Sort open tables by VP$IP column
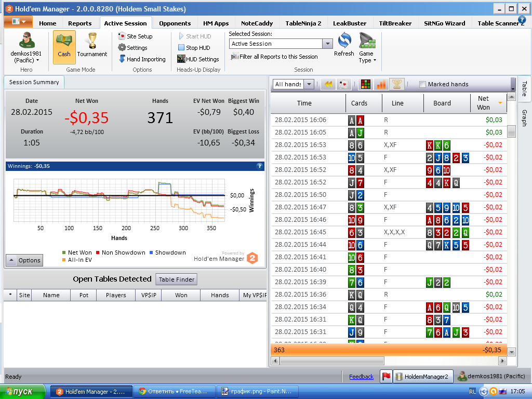The height and width of the screenshot is (399, 532). click(148, 295)
